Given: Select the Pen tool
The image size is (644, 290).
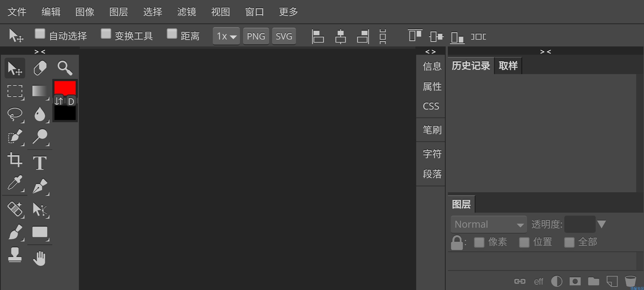Looking at the screenshot, I should pos(40,186).
